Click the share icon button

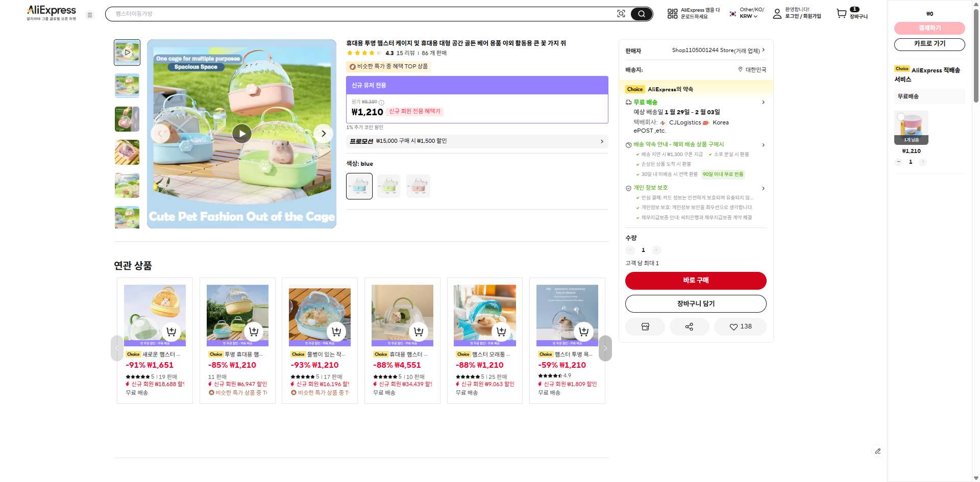pos(689,326)
